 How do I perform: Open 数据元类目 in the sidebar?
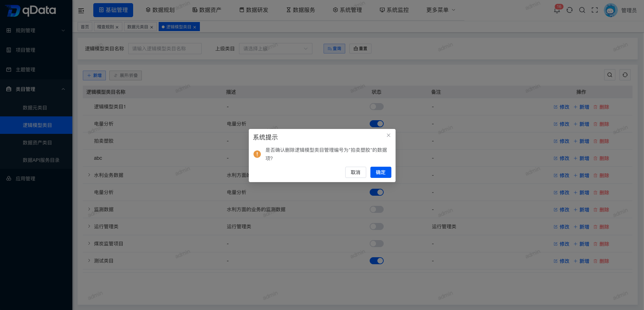click(x=36, y=108)
